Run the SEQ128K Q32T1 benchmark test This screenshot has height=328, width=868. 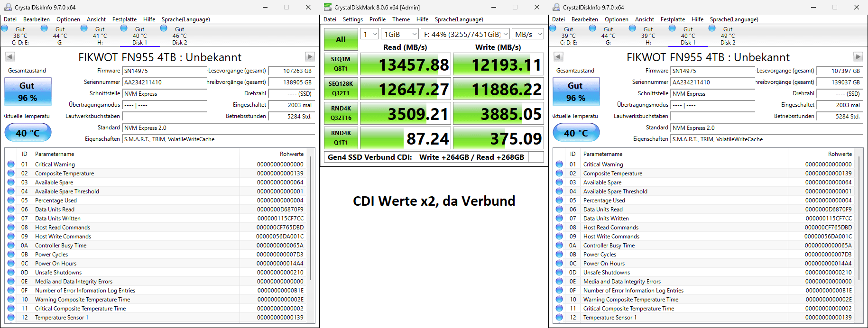(x=341, y=89)
